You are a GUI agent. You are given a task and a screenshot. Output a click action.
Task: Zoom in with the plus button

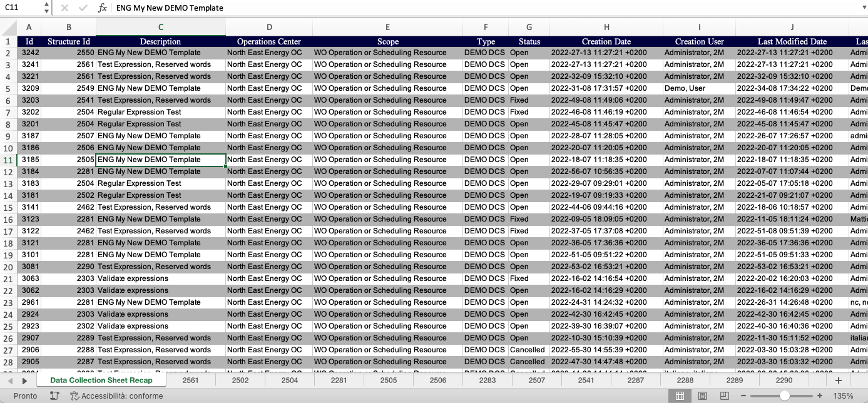(820, 396)
